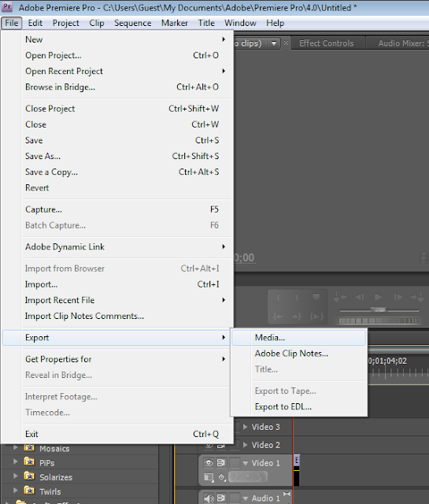Select the Solarizes folder icon
The height and width of the screenshot is (504, 429).
tap(29, 476)
